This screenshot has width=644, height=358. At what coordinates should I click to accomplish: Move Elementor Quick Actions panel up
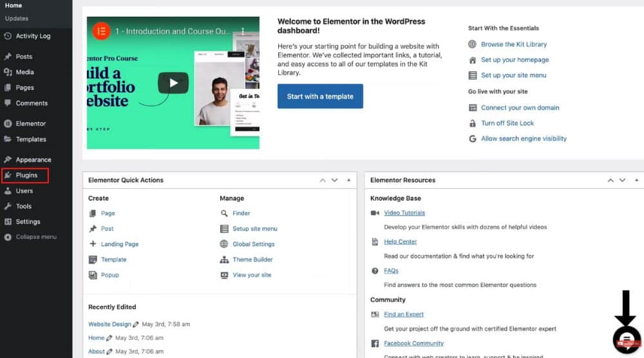pos(323,180)
